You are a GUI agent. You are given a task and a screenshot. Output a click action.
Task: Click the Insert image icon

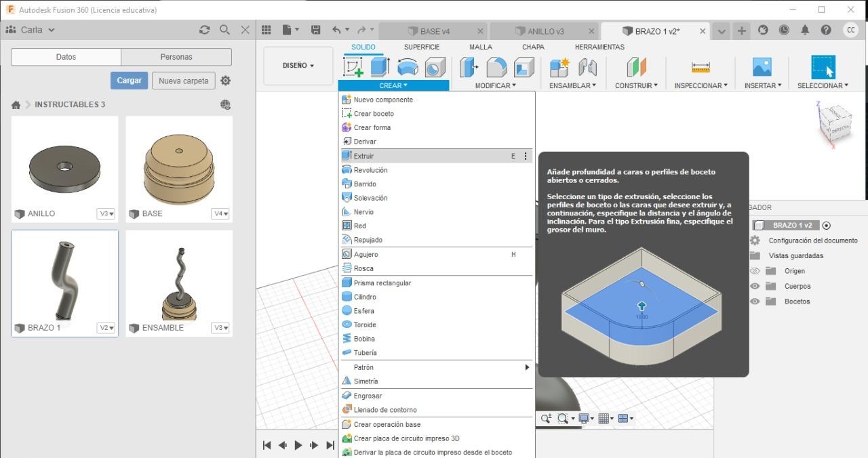762,67
